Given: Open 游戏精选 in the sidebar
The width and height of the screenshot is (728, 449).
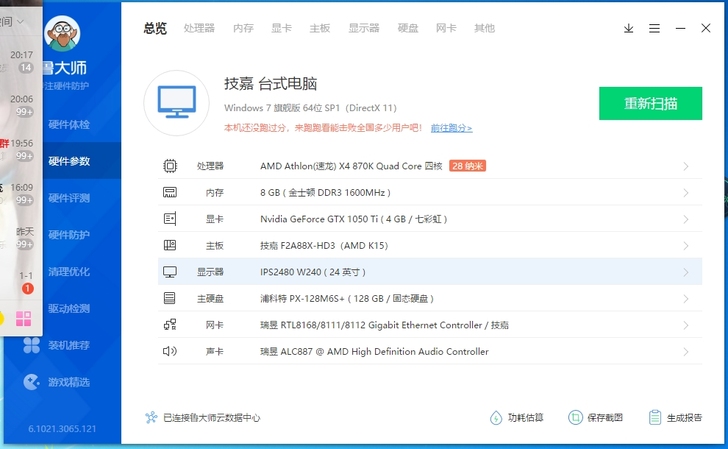Looking at the screenshot, I should (69, 382).
